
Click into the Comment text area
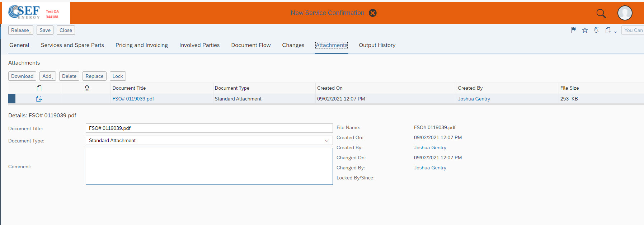pyautogui.click(x=209, y=167)
